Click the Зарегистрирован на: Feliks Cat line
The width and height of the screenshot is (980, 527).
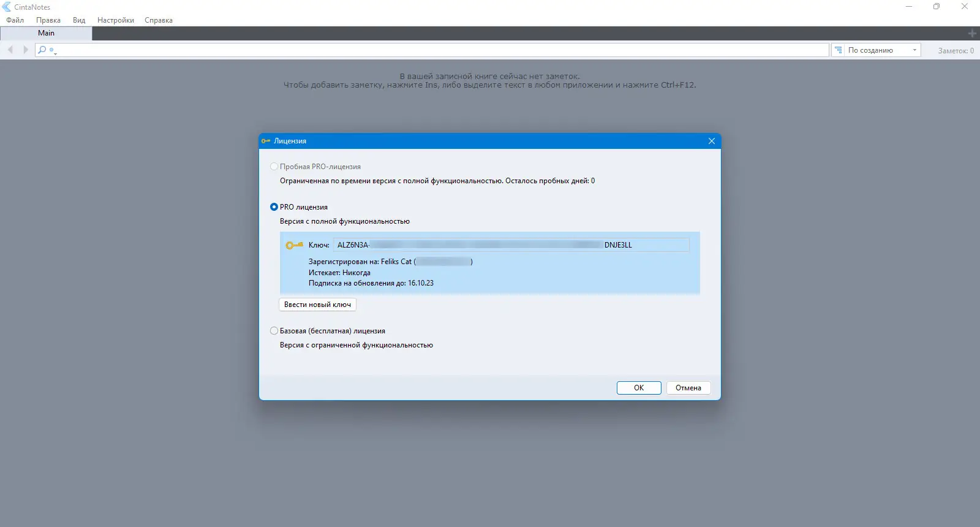point(391,262)
